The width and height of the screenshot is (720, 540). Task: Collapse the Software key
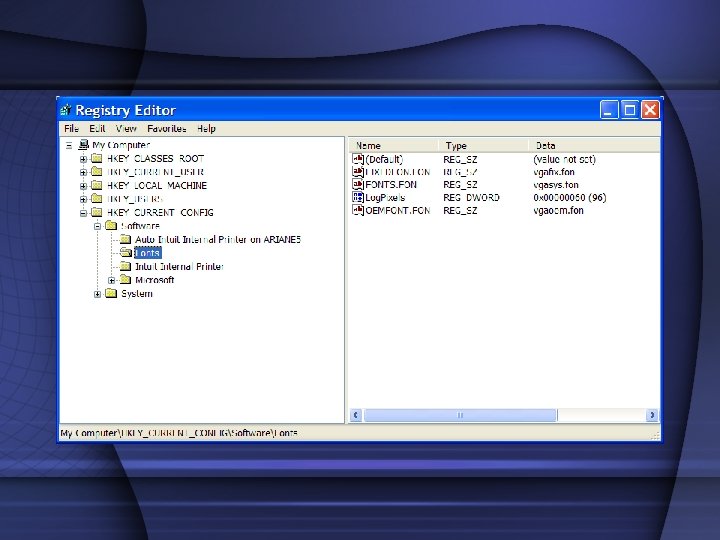tap(97, 226)
